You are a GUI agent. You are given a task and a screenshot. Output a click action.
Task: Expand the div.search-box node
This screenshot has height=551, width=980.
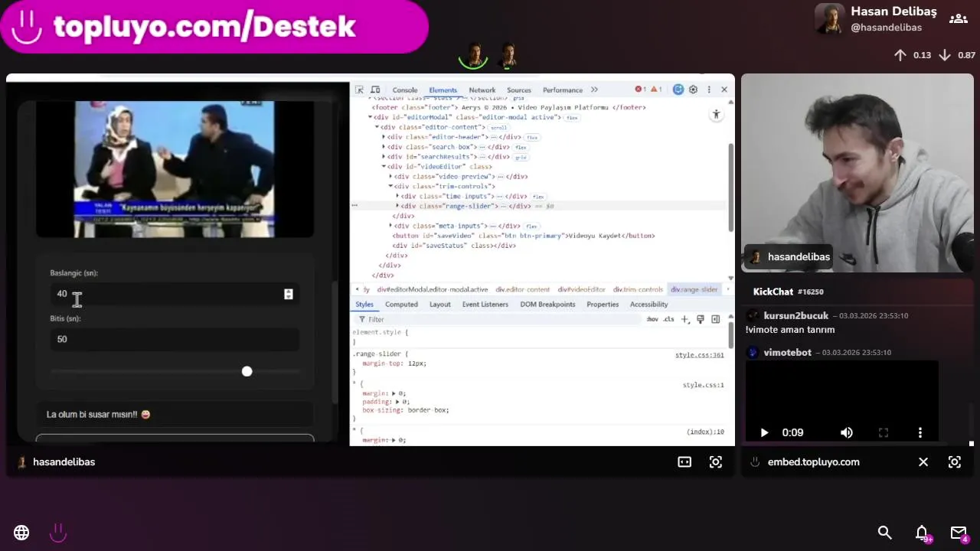coord(384,147)
